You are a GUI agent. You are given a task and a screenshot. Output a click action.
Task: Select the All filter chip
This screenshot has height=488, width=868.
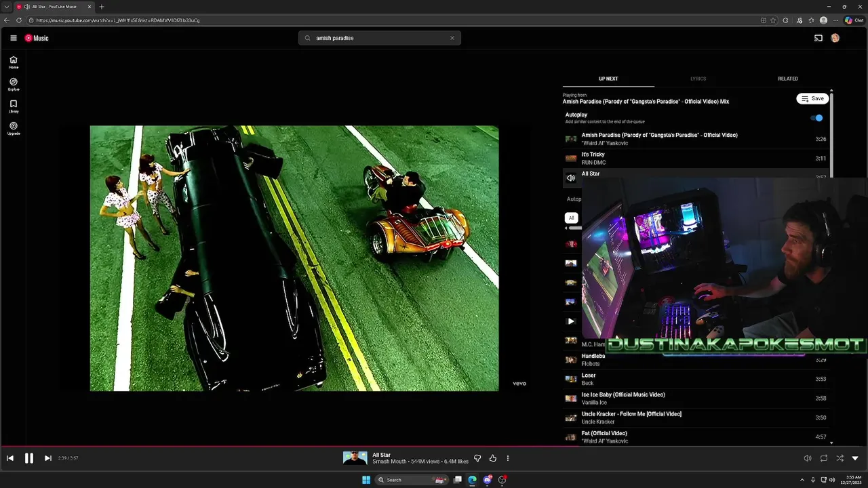coord(572,218)
